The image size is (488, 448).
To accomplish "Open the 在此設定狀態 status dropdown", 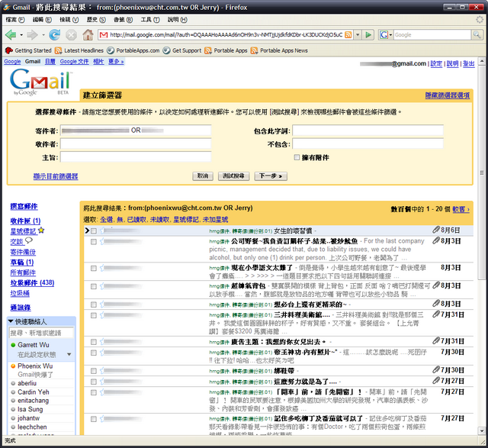I will (69, 355).
